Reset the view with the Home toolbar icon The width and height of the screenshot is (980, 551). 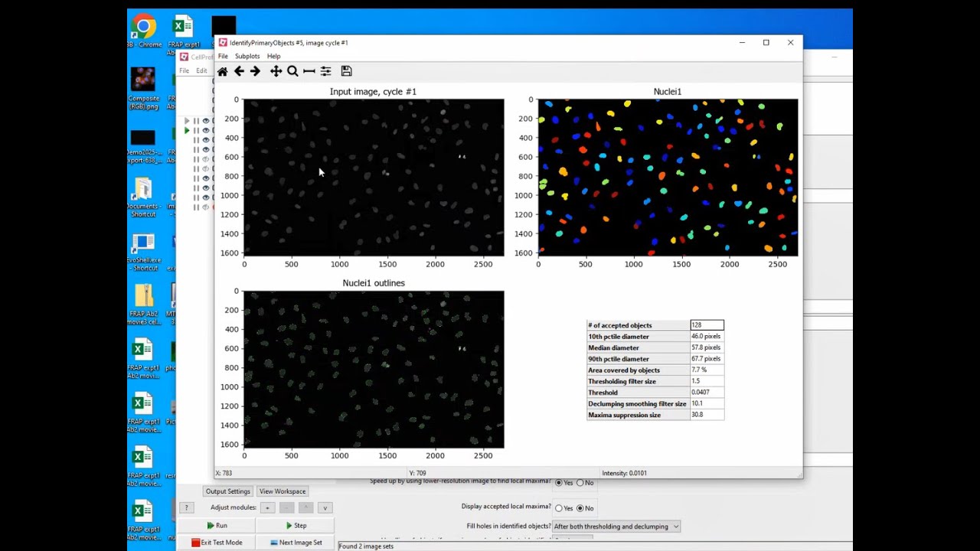pyautogui.click(x=222, y=71)
